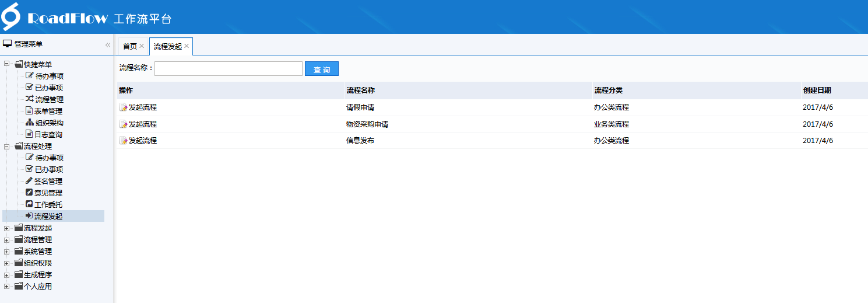This screenshot has width=868, height=303.
Task: Click the 查 询 search button
Action: click(x=322, y=69)
